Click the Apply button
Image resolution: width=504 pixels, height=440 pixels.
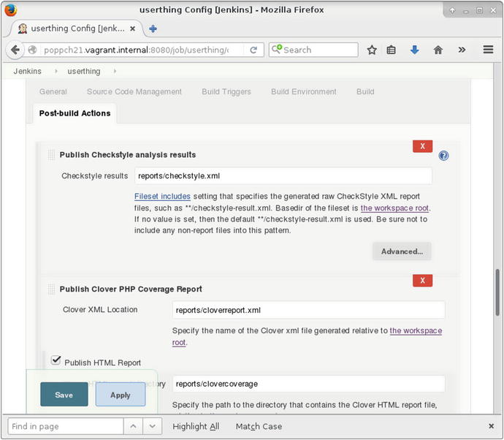click(121, 395)
